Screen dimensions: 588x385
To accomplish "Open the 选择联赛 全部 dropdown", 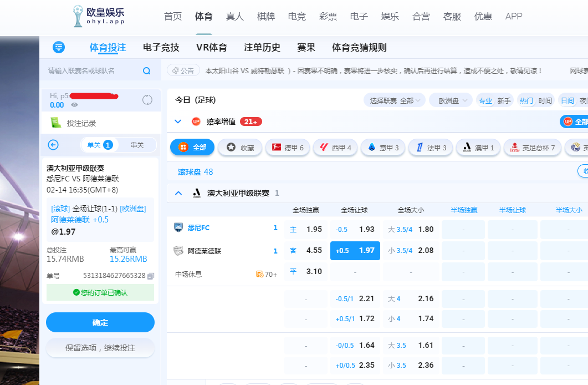I will pyautogui.click(x=394, y=100).
